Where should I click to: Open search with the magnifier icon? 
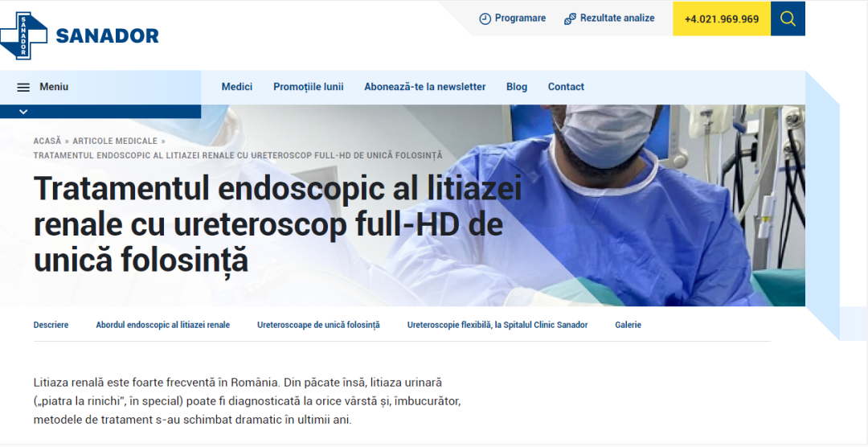(788, 18)
